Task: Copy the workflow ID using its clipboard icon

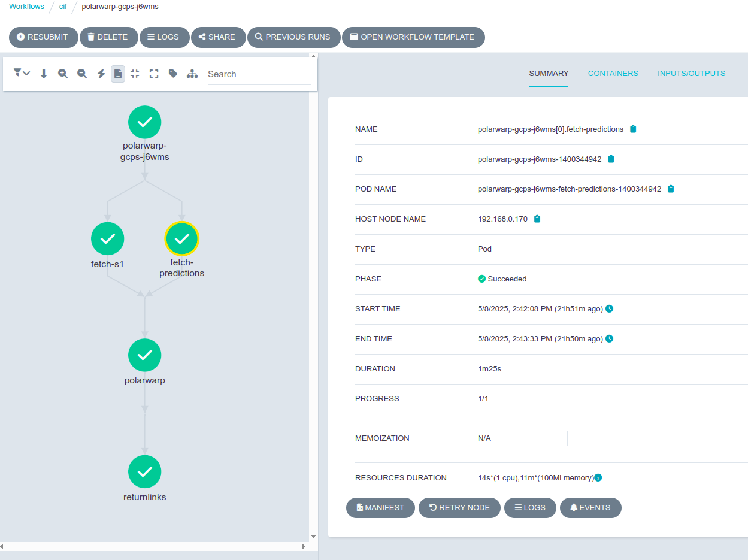Action: 610,159
